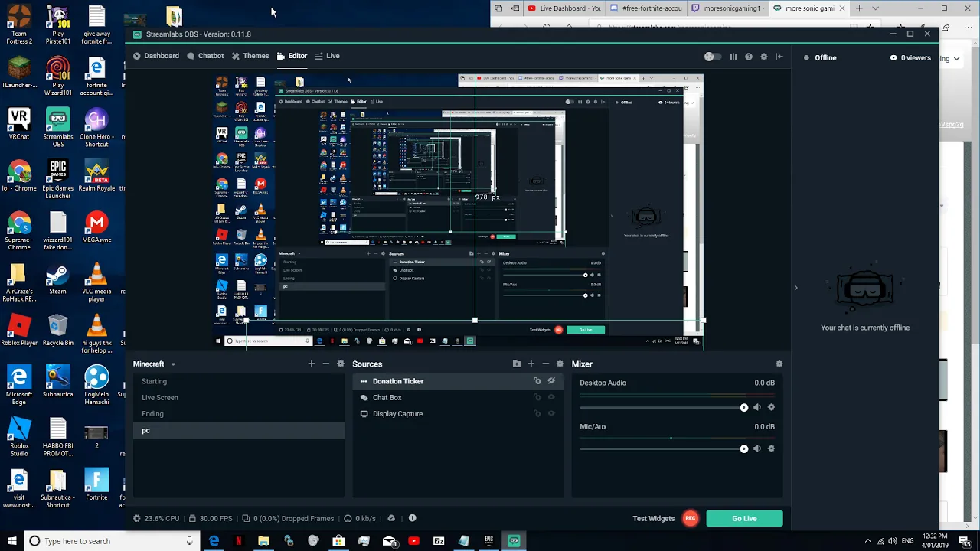Select the Starting scene
The height and width of the screenshot is (551, 980).
click(239, 381)
